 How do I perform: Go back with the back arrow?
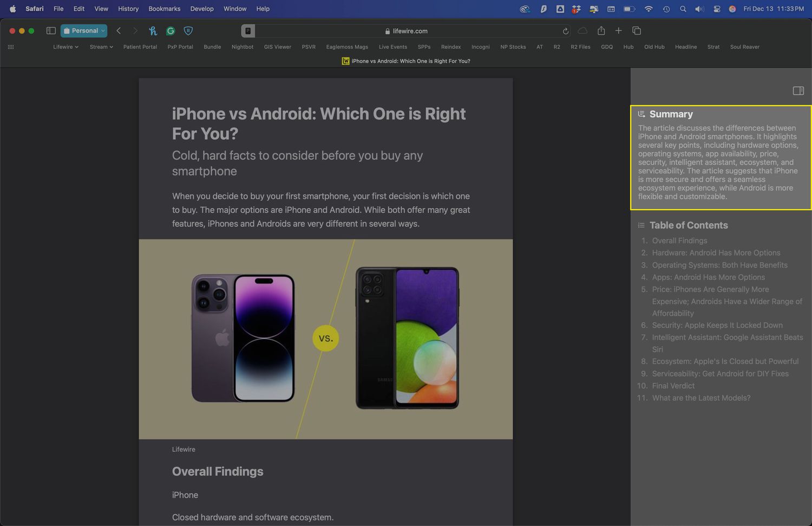tap(119, 31)
